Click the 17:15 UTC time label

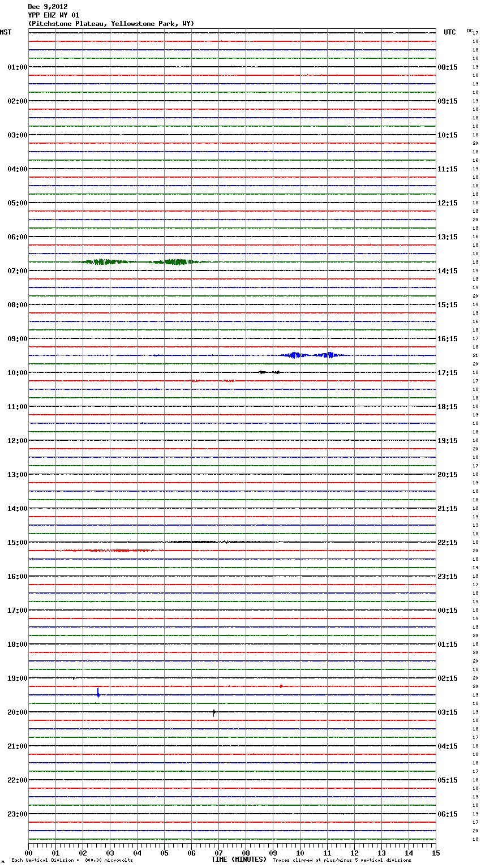(448, 373)
